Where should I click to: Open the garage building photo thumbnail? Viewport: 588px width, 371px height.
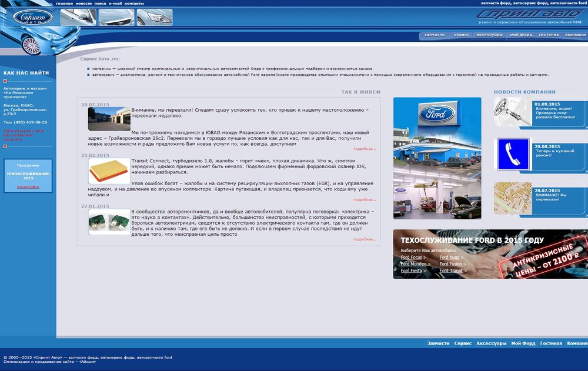[x=109, y=119]
